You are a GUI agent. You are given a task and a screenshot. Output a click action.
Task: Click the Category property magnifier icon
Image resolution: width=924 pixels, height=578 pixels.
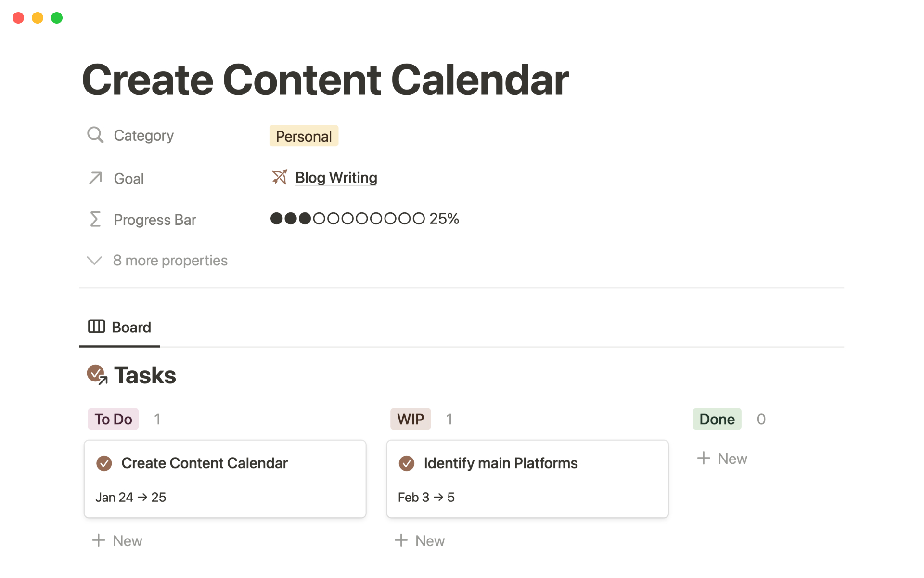[x=95, y=135]
